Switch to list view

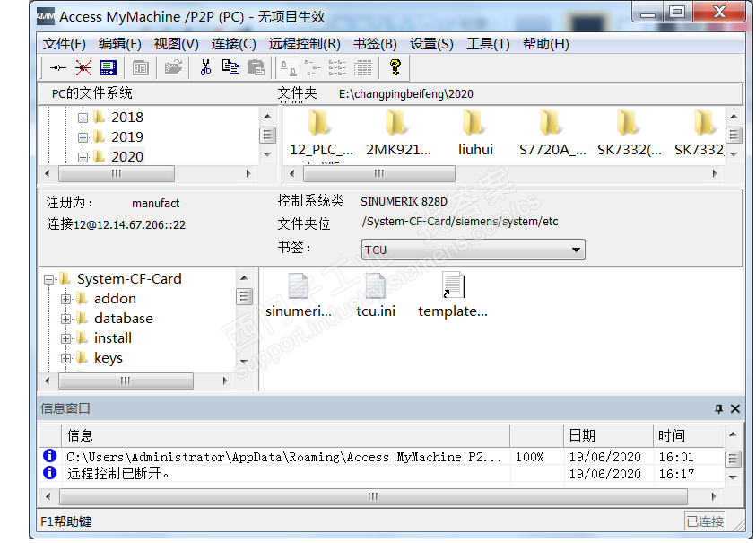(x=337, y=68)
